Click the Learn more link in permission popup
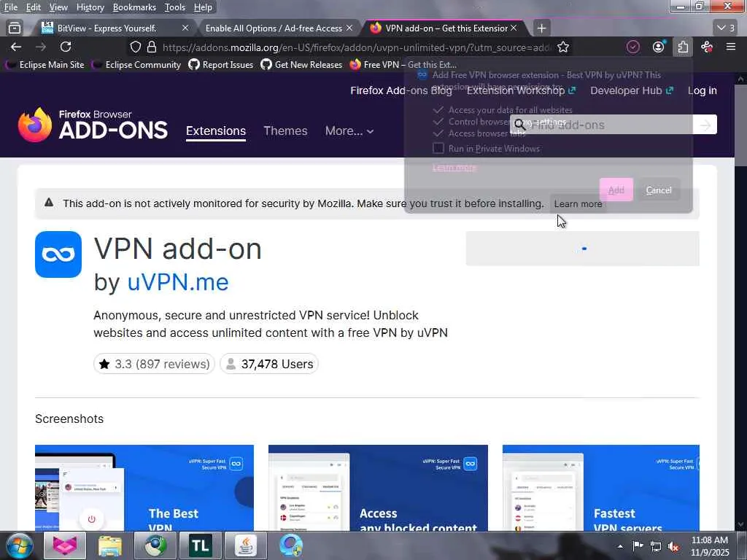 pyautogui.click(x=454, y=167)
